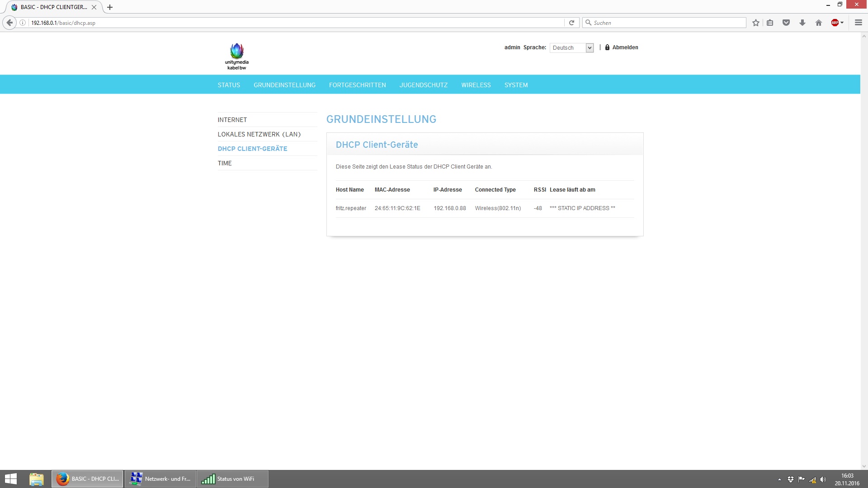Open the WIRELESS menu tab
The width and height of the screenshot is (868, 488).
tap(476, 85)
